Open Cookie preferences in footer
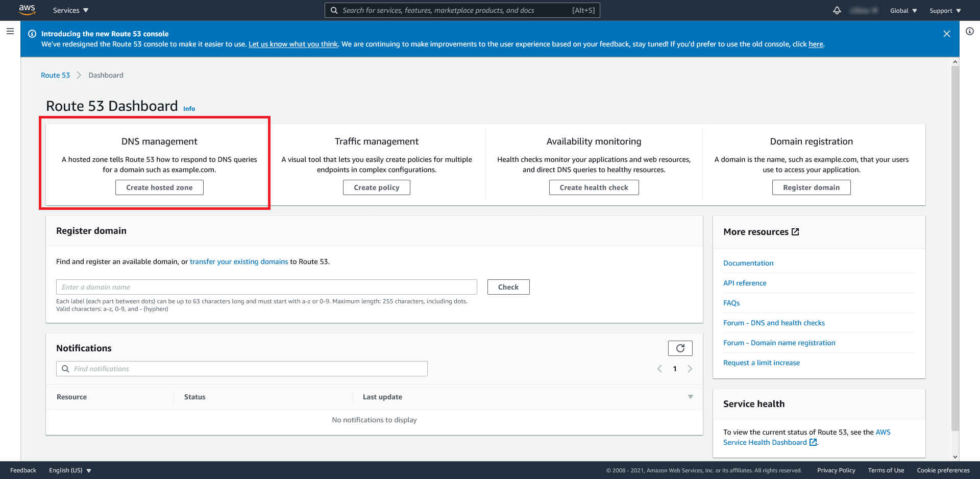Image resolution: width=980 pixels, height=479 pixels. click(x=943, y=470)
